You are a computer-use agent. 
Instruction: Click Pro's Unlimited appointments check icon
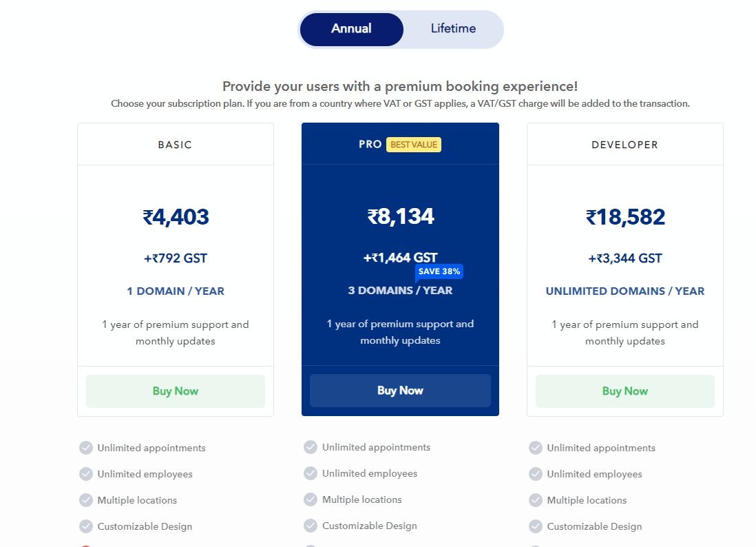click(311, 447)
